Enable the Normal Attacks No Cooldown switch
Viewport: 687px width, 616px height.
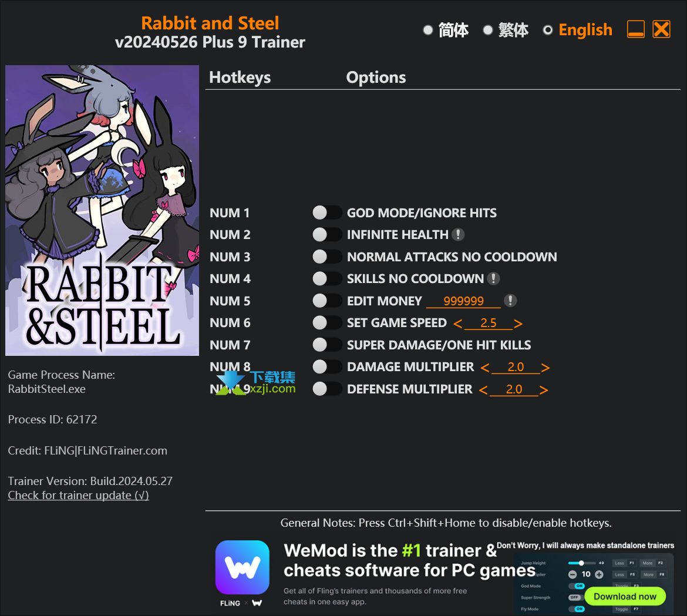(327, 256)
